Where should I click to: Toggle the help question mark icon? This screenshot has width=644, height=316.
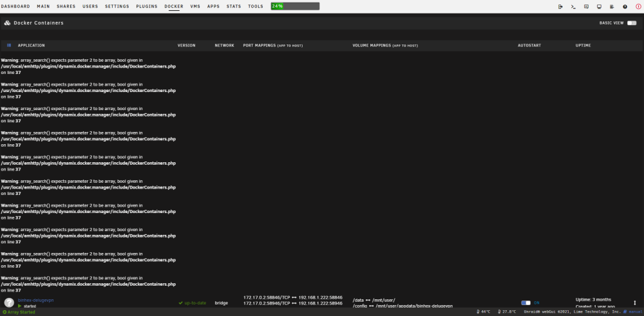click(625, 6)
